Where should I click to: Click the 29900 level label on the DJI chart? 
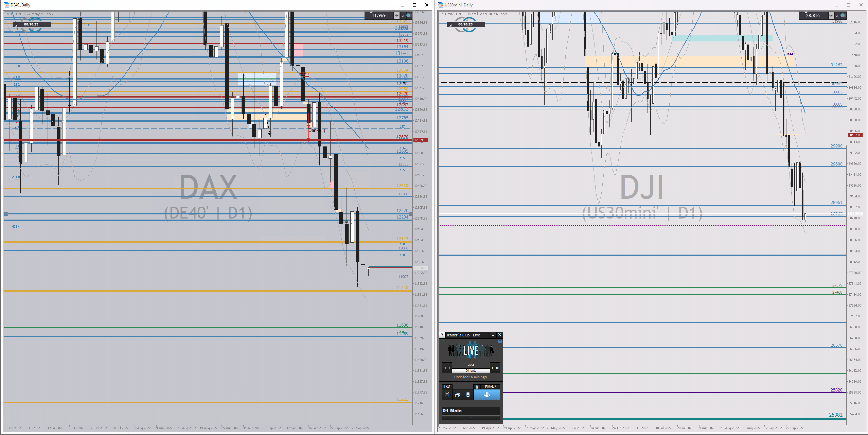click(836, 146)
